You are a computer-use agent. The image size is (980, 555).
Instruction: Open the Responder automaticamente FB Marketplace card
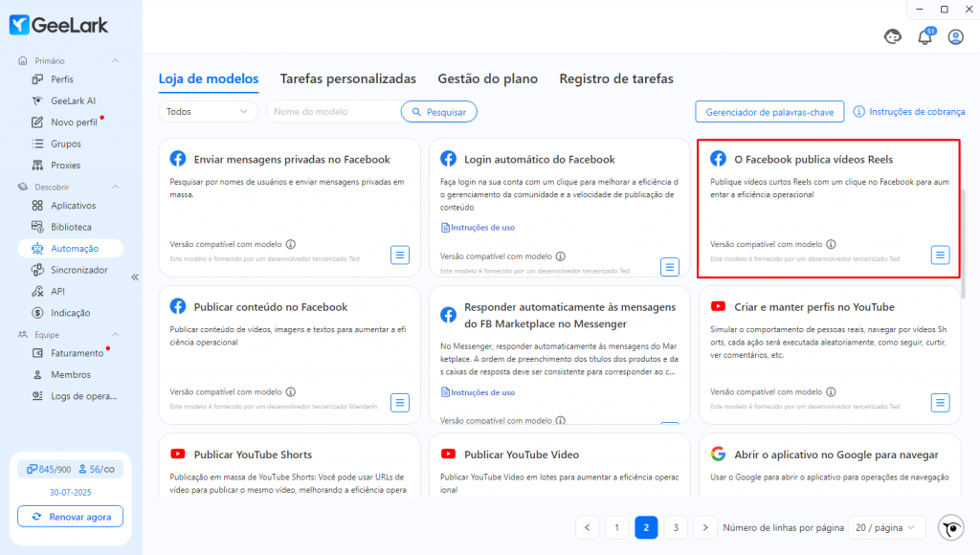pos(559,355)
